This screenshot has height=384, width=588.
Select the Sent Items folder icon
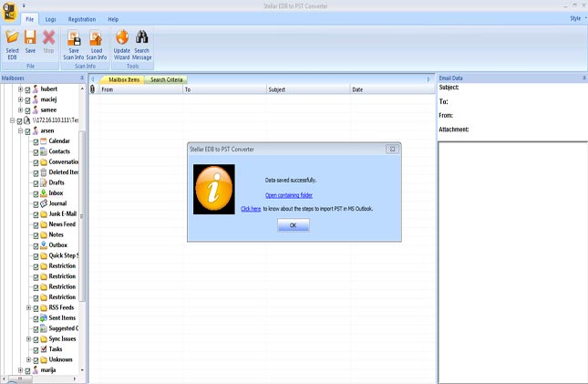click(44, 318)
